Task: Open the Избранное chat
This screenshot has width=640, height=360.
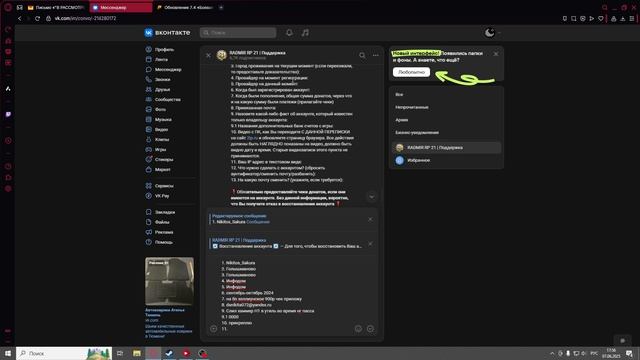Action: pyautogui.click(x=447, y=160)
